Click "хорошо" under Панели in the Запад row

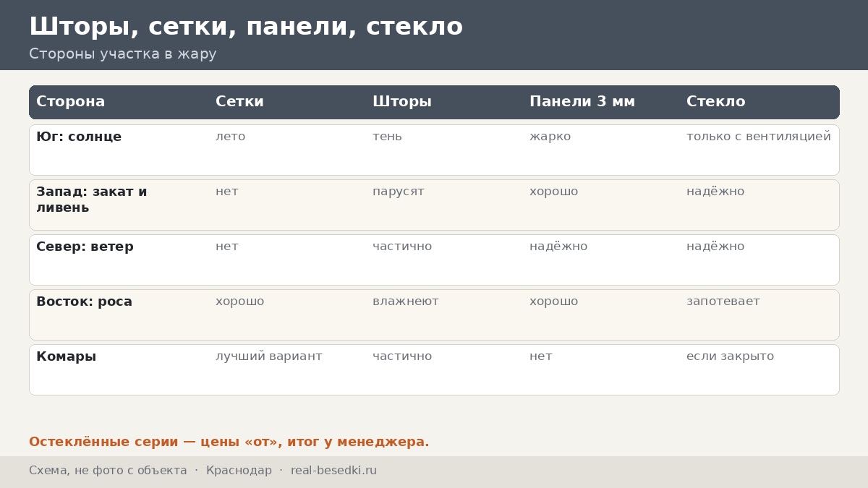(x=554, y=192)
